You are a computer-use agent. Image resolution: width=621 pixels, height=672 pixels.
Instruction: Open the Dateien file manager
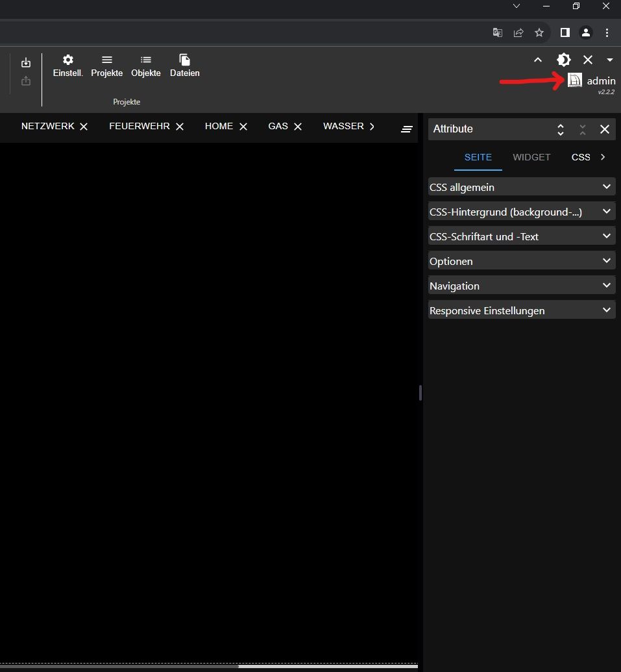[x=184, y=66]
